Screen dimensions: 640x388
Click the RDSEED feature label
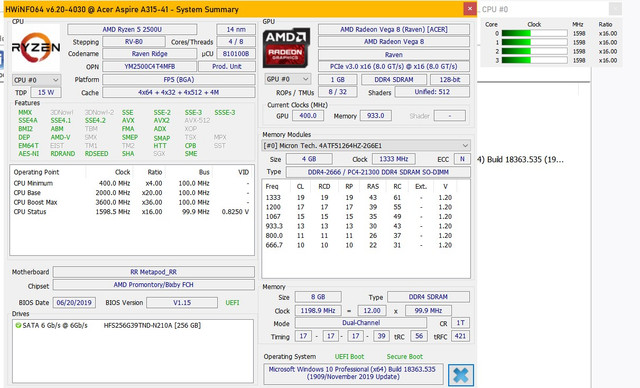coord(96,153)
